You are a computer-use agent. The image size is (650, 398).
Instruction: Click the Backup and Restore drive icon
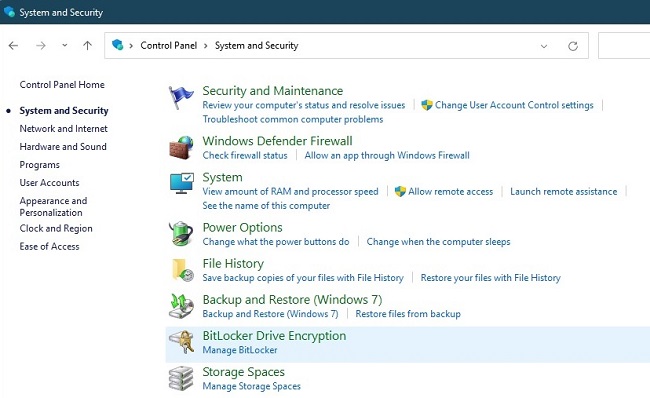click(x=181, y=306)
